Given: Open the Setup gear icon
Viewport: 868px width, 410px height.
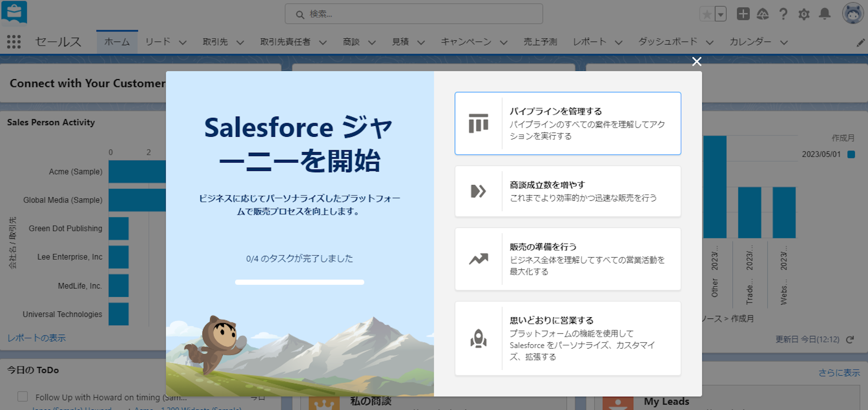Looking at the screenshot, I should [804, 14].
